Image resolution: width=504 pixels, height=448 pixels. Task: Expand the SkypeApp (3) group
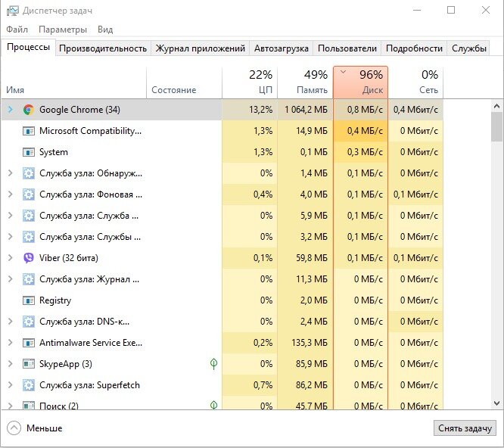11,364
